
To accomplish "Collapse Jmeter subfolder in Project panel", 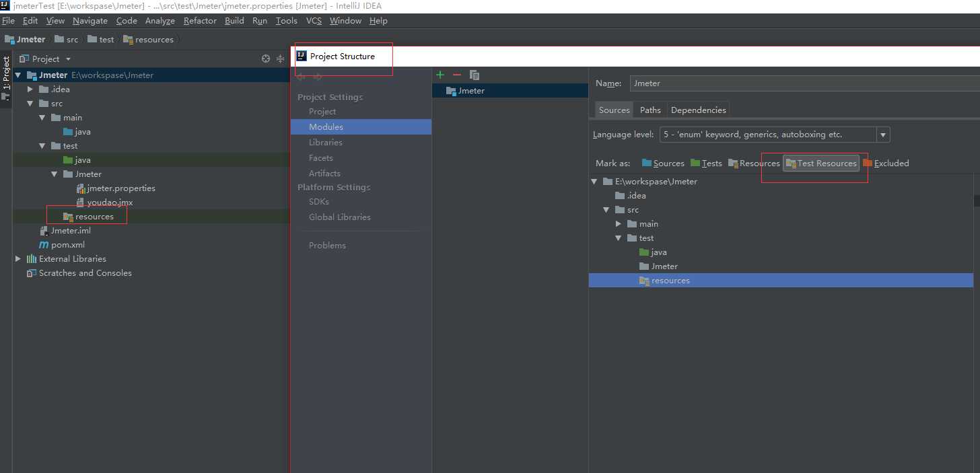I will [x=54, y=174].
